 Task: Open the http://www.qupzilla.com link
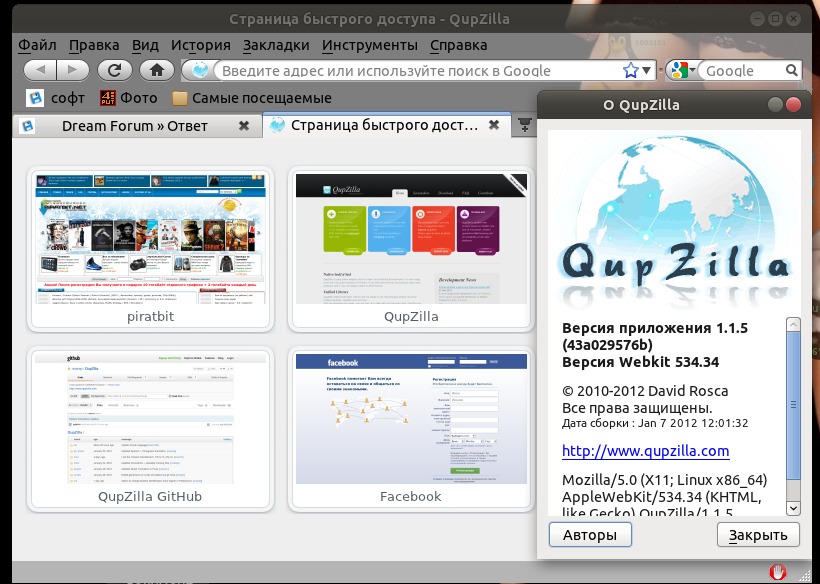coord(645,451)
